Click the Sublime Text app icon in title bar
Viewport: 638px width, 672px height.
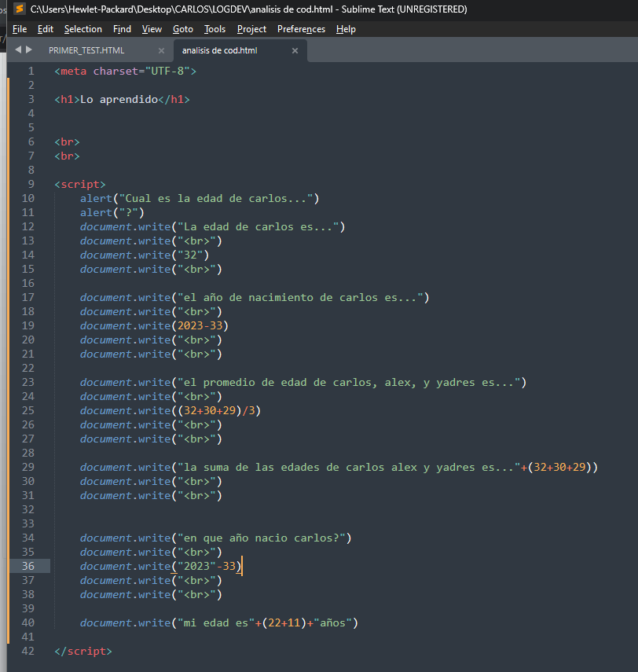20,9
